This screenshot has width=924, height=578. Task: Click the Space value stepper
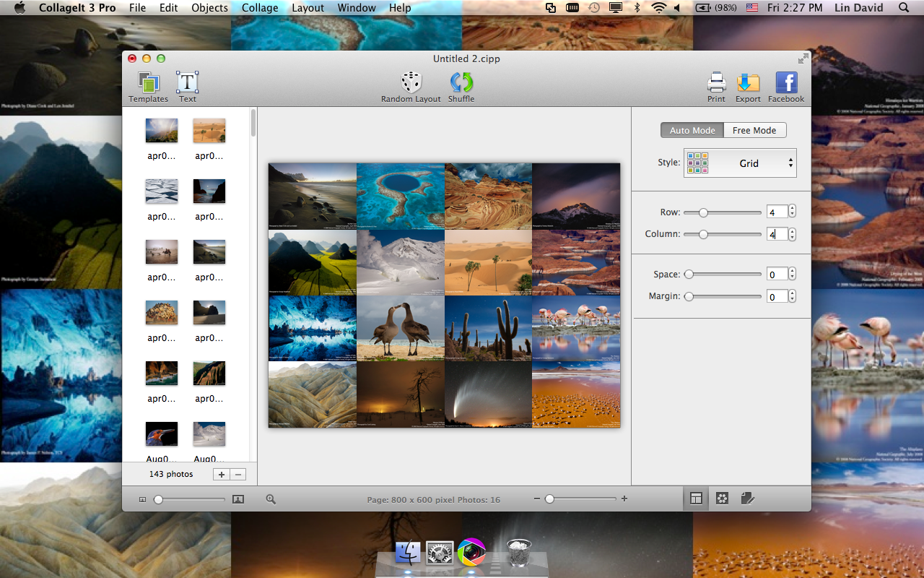792,274
